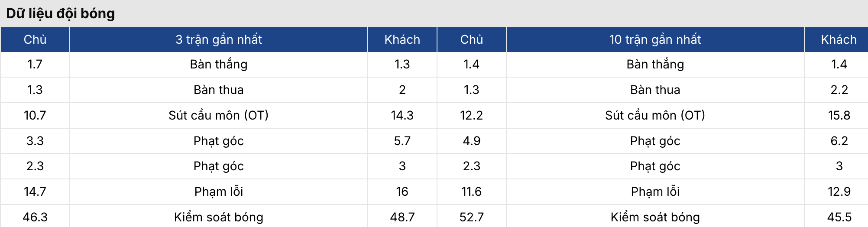Viewport: 868px width, 227px height.
Task: Click the 14.7 fouls value
Action: [x=35, y=191]
